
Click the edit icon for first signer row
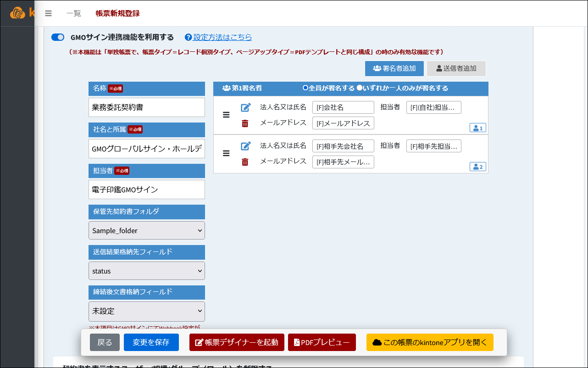point(246,107)
